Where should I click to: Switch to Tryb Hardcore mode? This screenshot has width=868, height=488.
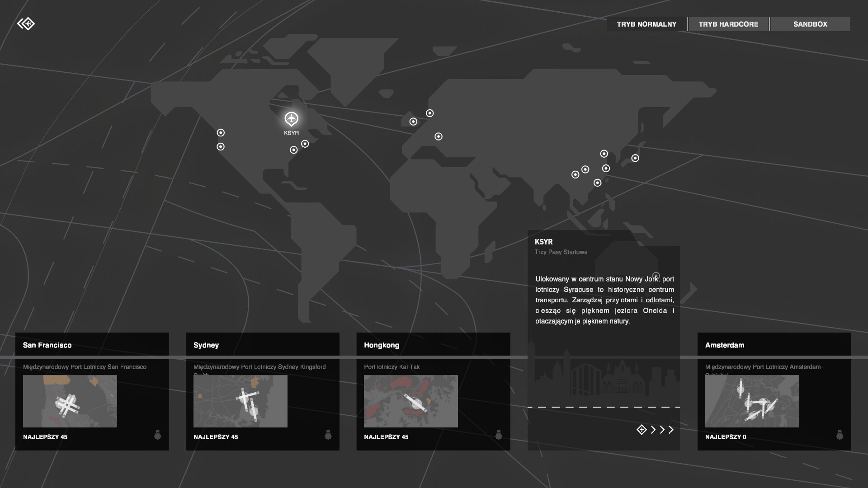pos(728,24)
